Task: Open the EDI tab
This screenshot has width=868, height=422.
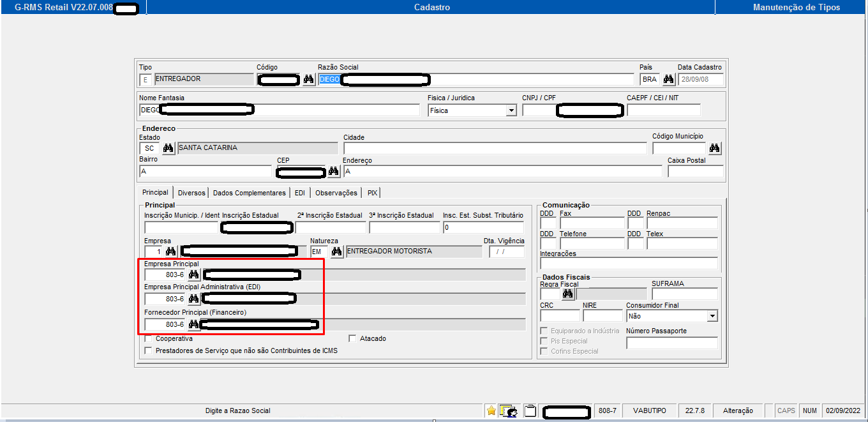Action: tap(300, 193)
